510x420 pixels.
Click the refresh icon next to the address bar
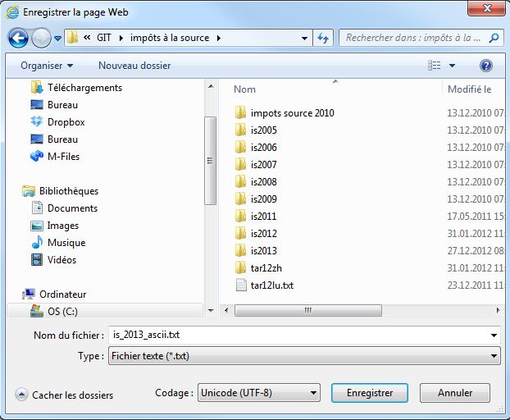coord(323,38)
